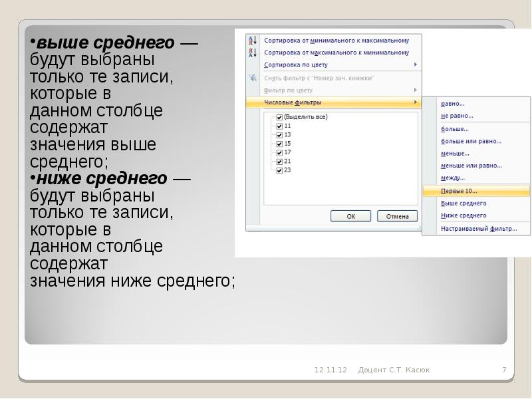Click the menu resize grip corner
Viewport: 532px width, 399px height.
tap(419, 227)
